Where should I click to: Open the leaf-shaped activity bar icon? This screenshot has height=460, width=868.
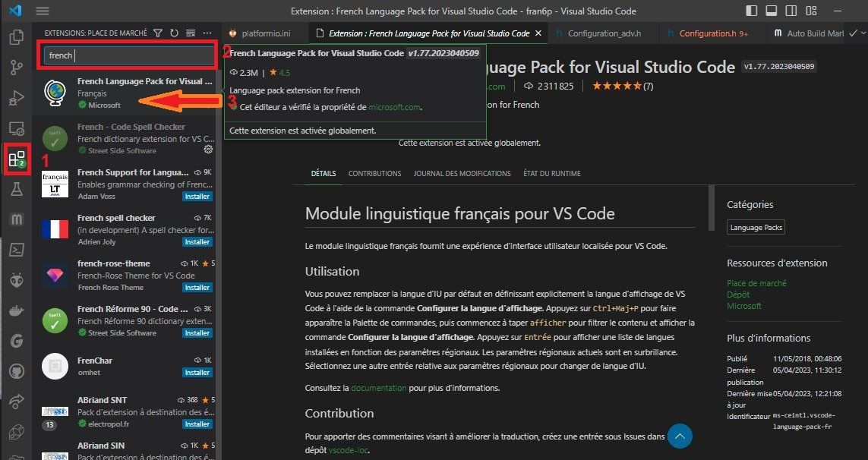[x=17, y=431]
